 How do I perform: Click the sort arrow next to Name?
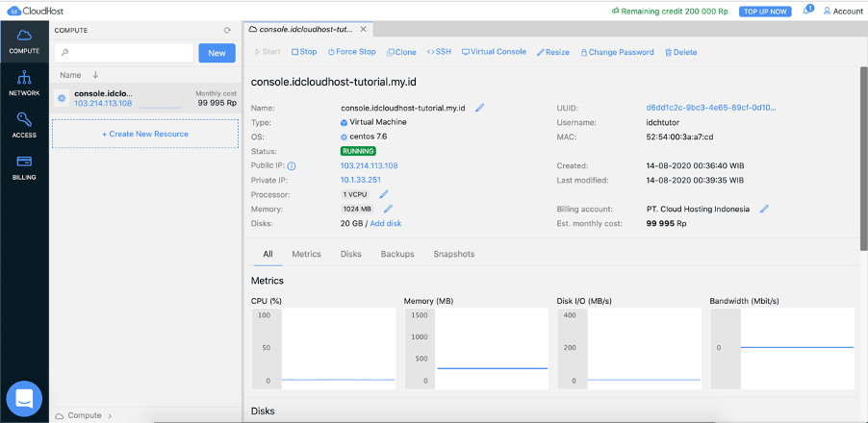pos(95,75)
